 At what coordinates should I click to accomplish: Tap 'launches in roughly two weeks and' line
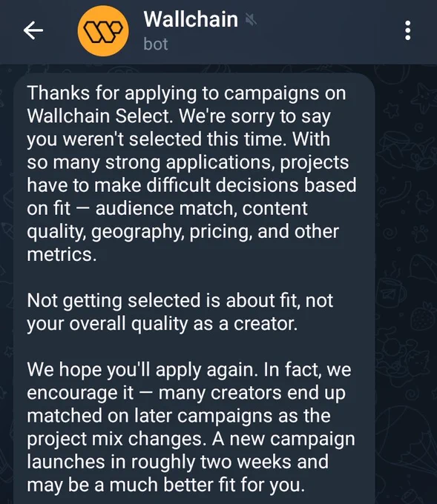177,462
